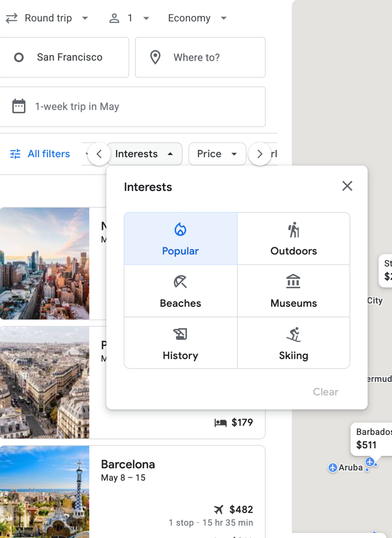Choose the History scroll icon
Viewport: 392px width, 538px height.
pos(180,334)
